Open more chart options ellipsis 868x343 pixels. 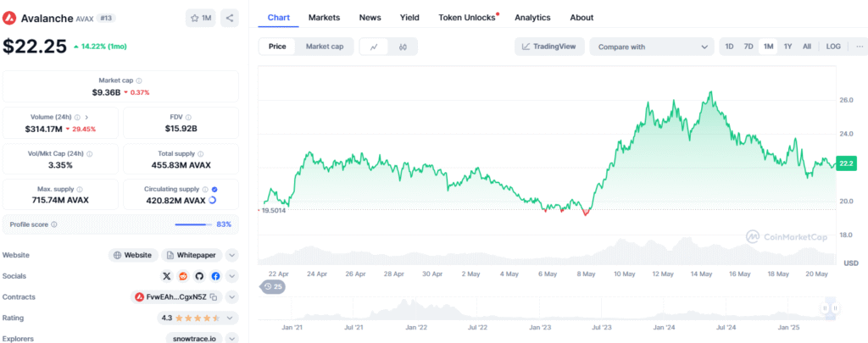[860, 47]
